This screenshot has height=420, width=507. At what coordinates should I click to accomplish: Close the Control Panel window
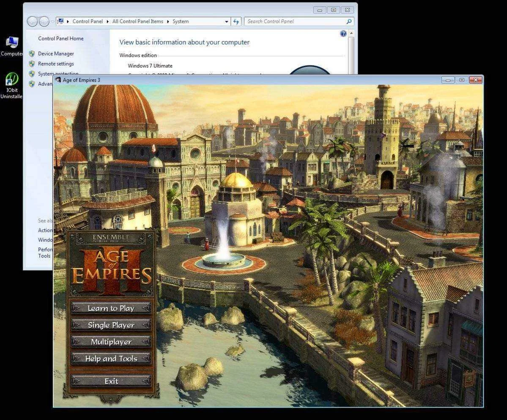tap(347, 10)
